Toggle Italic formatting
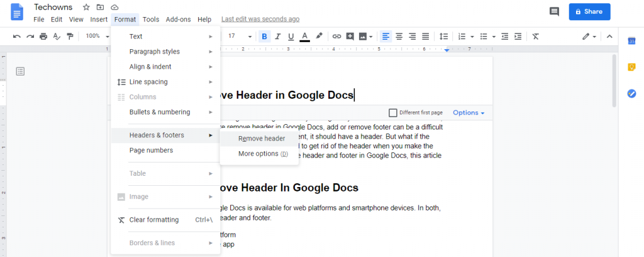 tap(277, 37)
